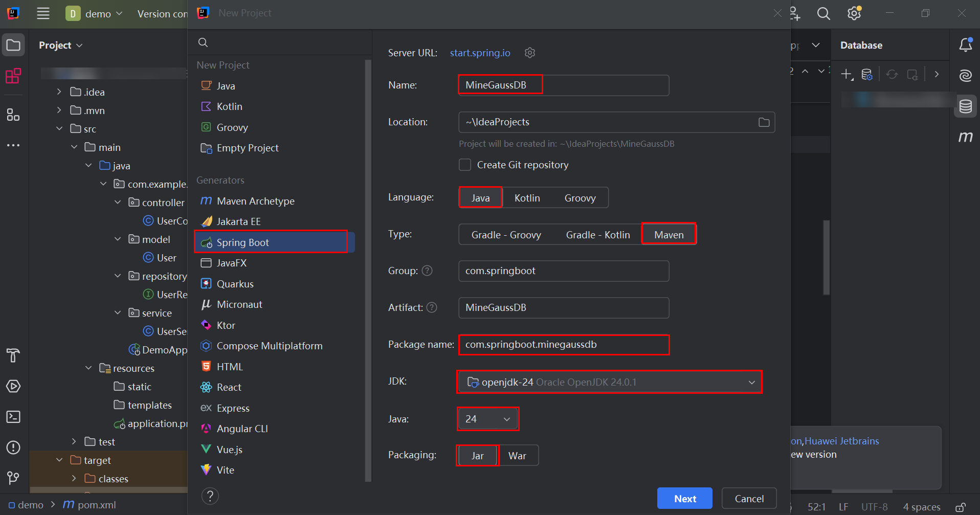
Task: Expand the test folder
Action: pos(74,442)
